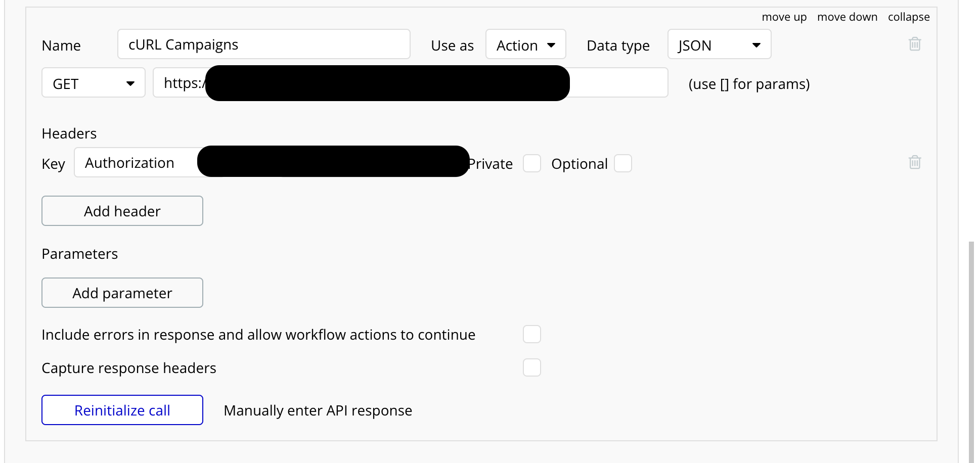This screenshot has height=463, width=980.
Task: Open the GET method dropdown
Action: coord(94,82)
